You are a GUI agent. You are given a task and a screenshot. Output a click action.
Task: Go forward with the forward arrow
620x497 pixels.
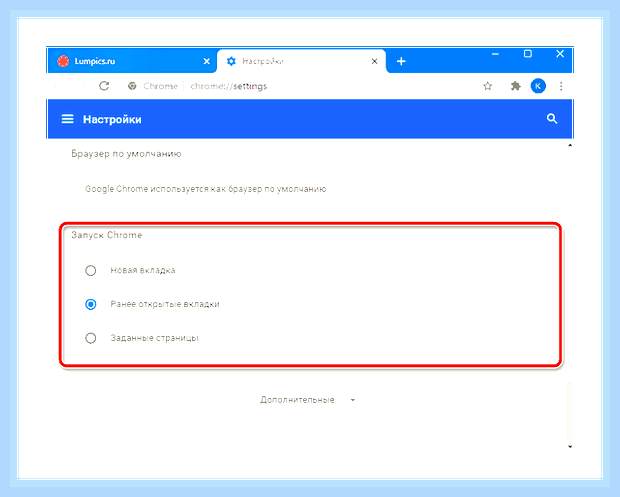(x=81, y=86)
